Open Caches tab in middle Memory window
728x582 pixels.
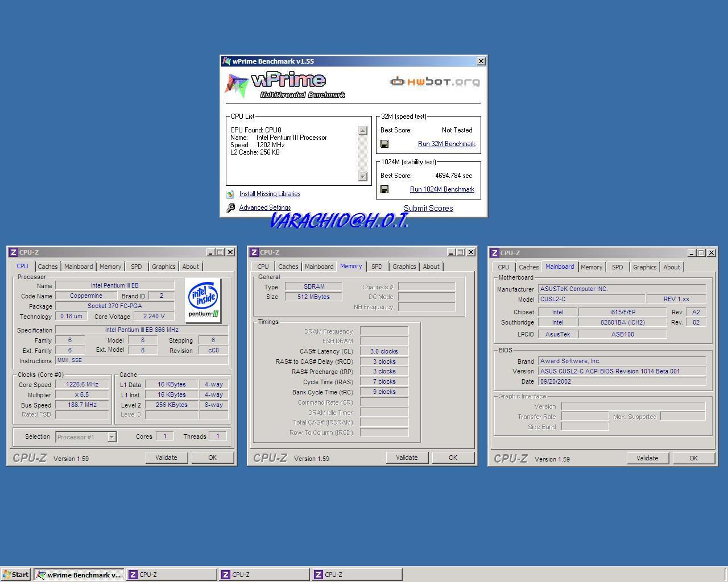click(288, 267)
